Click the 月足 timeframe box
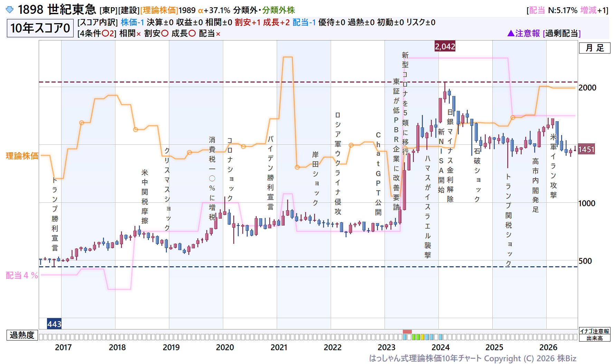615x364 pixels. pyautogui.click(x=595, y=48)
